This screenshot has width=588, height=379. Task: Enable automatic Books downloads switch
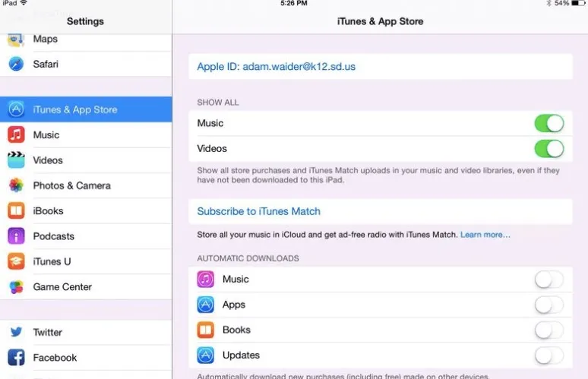click(x=549, y=330)
